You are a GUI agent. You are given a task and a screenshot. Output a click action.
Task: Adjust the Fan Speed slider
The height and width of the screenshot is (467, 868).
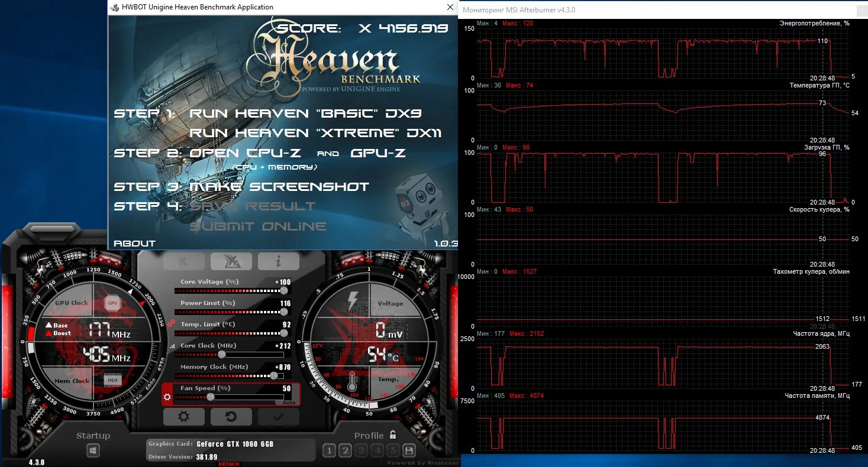210,397
